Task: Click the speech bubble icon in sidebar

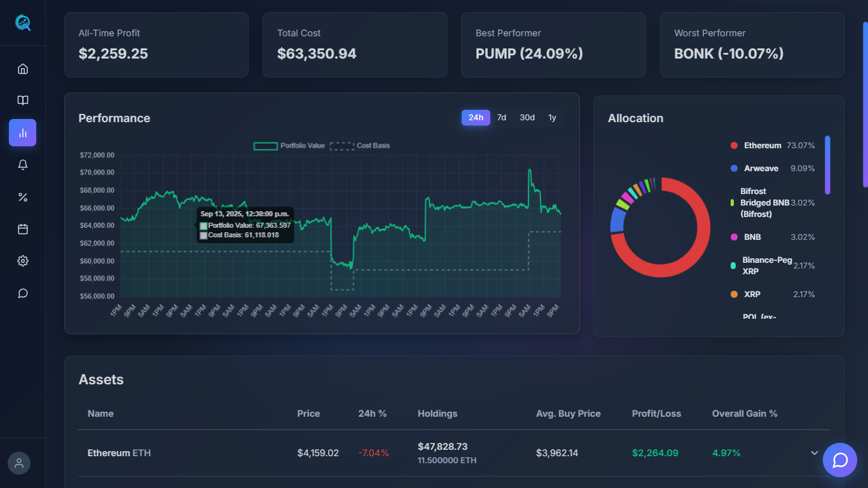Action: click(23, 293)
